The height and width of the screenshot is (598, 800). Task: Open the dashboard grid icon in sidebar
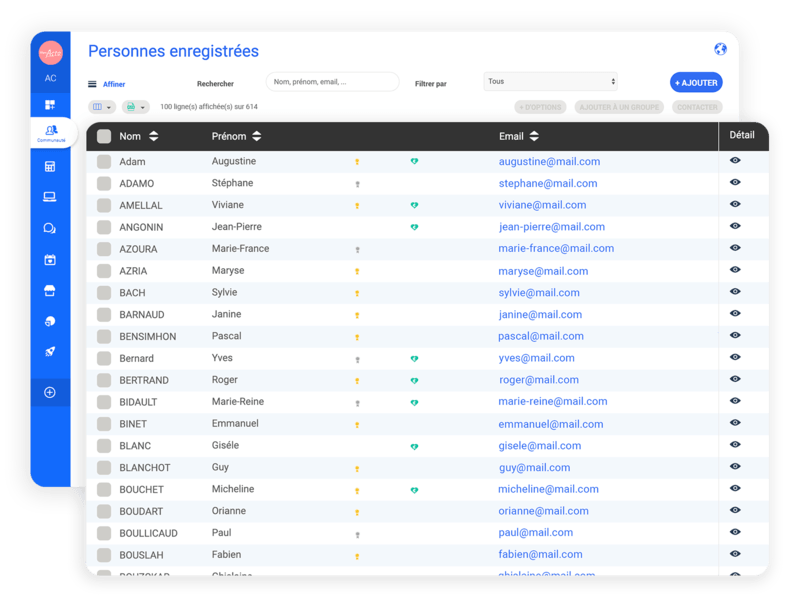50,105
